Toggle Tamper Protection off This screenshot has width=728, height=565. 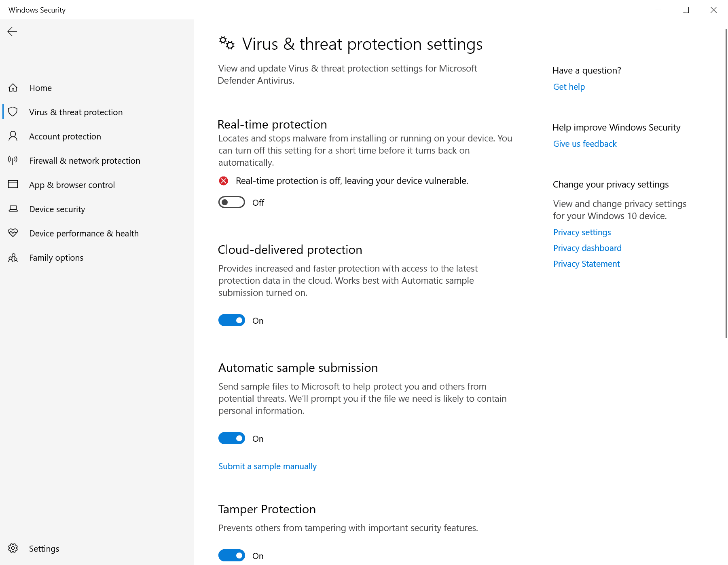tap(231, 555)
